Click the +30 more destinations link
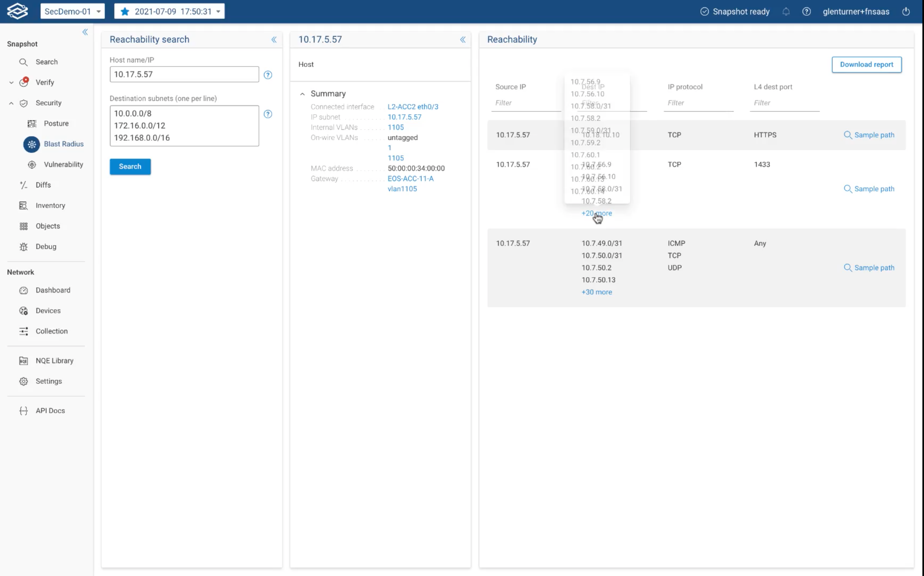924x576 pixels. tap(596, 292)
